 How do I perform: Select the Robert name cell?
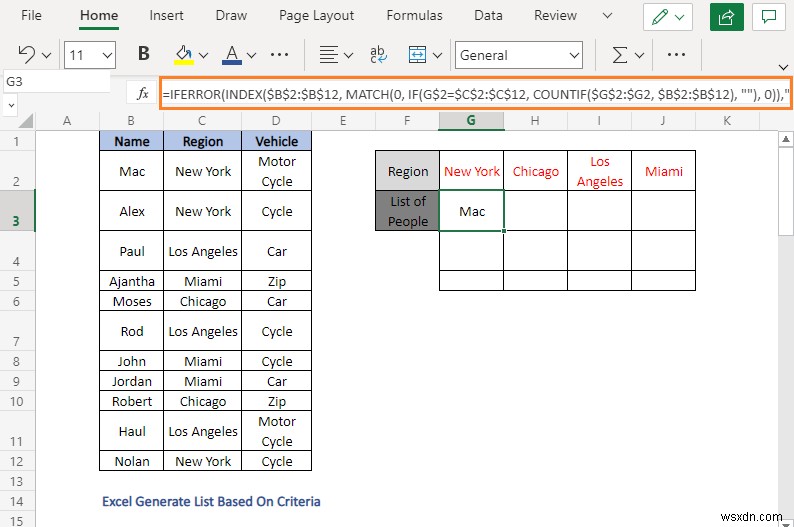point(132,401)
